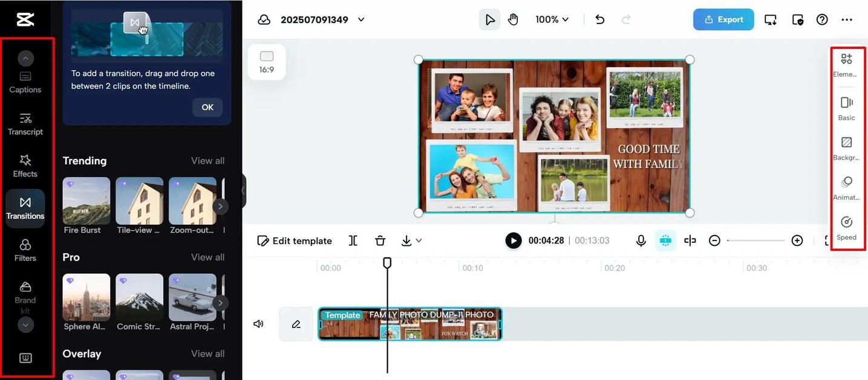Zoom in the timeline with the plus control

click(797, 240)
